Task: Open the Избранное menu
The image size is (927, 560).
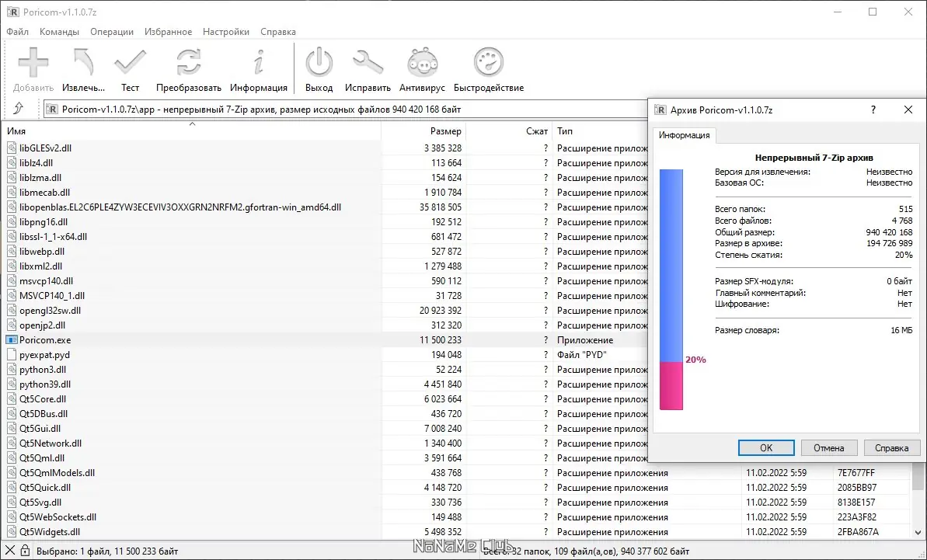Action: 168,32
